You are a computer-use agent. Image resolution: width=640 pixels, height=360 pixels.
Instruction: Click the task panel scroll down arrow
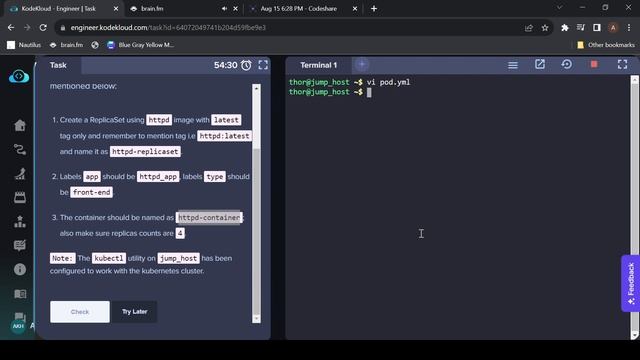coord(256,318)
